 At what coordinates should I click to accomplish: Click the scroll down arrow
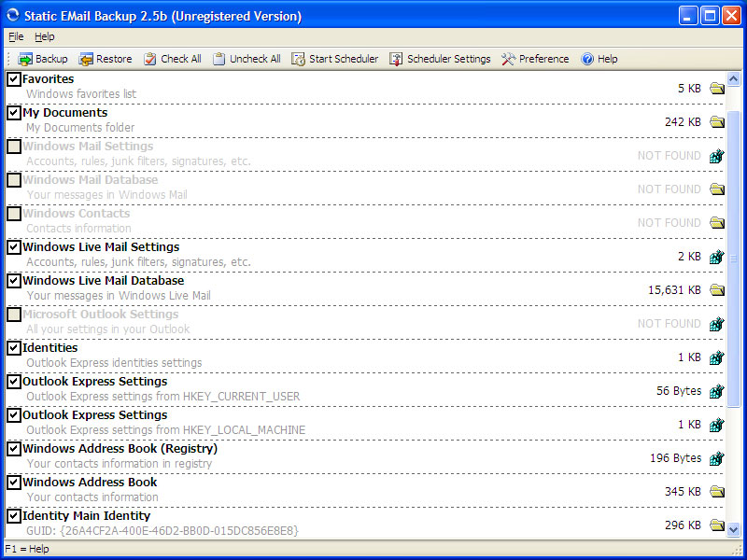[734, 529]
